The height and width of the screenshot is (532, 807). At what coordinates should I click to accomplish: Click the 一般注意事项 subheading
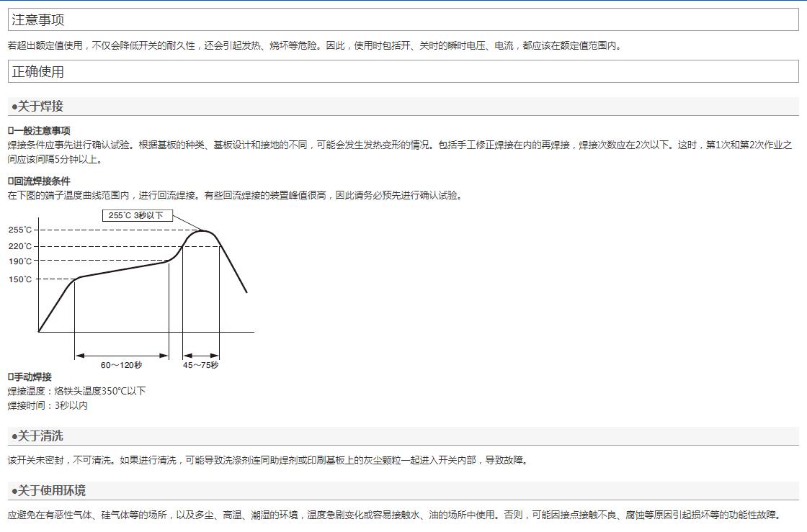[x=40, y=131]
